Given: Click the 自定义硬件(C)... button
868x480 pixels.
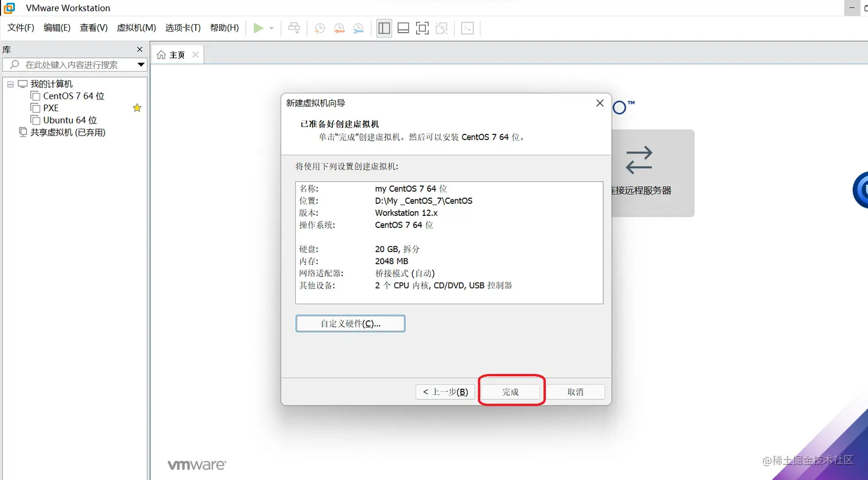Looking at the screenshot, I should pyautogui.click(x=350, y=323).
